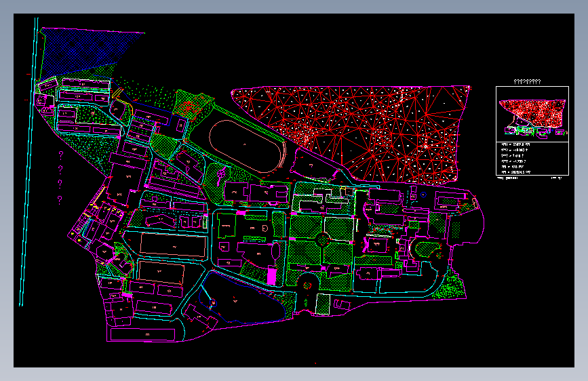Select the yellow arrow shape near the top-left buildings
The width and height of the screenshot is (588, 381).
(x=117, y=94)
